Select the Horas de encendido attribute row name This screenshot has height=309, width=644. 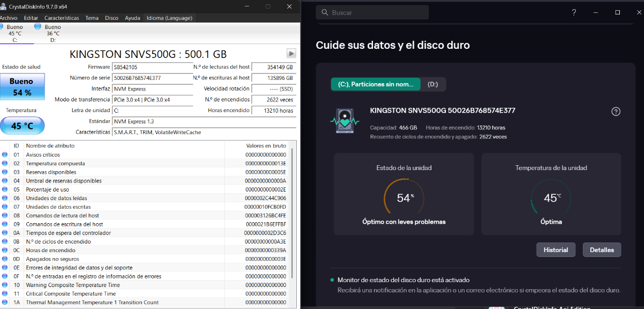click(x=51, y=250)
